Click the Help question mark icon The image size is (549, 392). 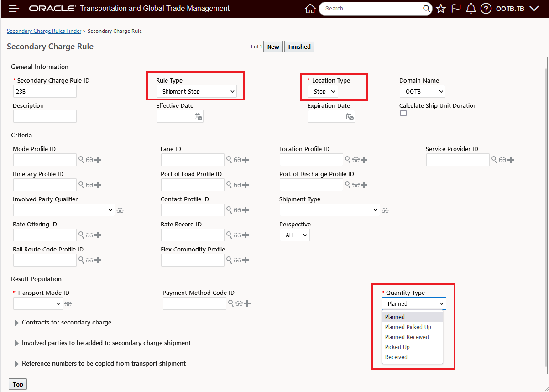pyautogui.click(x=486, y=9)
